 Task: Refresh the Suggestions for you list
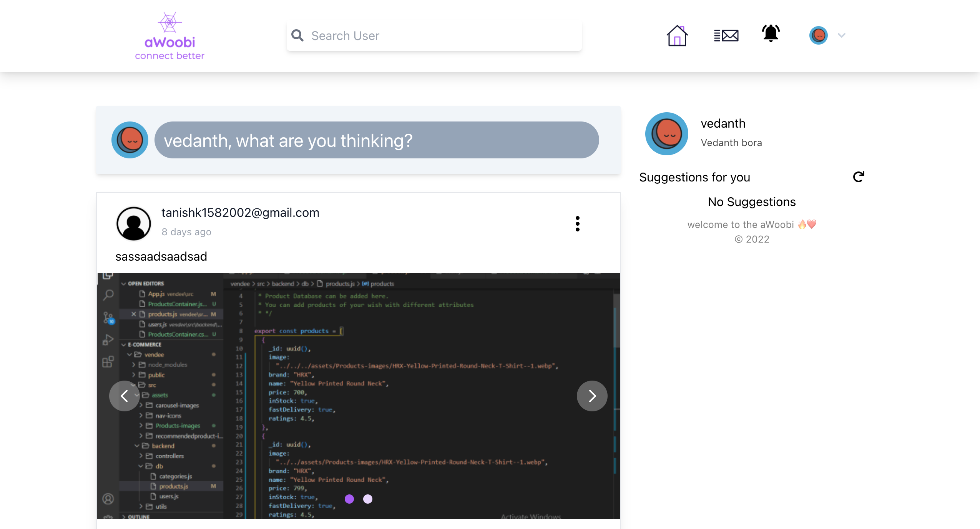coord(859,176)
